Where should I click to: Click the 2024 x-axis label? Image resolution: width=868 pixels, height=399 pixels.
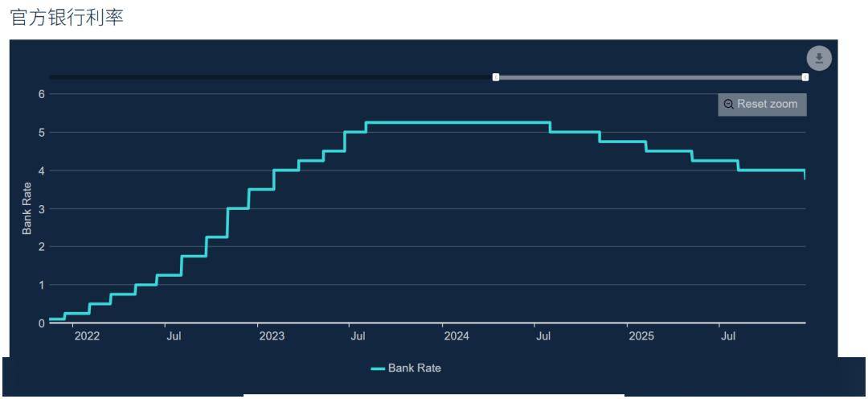457,336
